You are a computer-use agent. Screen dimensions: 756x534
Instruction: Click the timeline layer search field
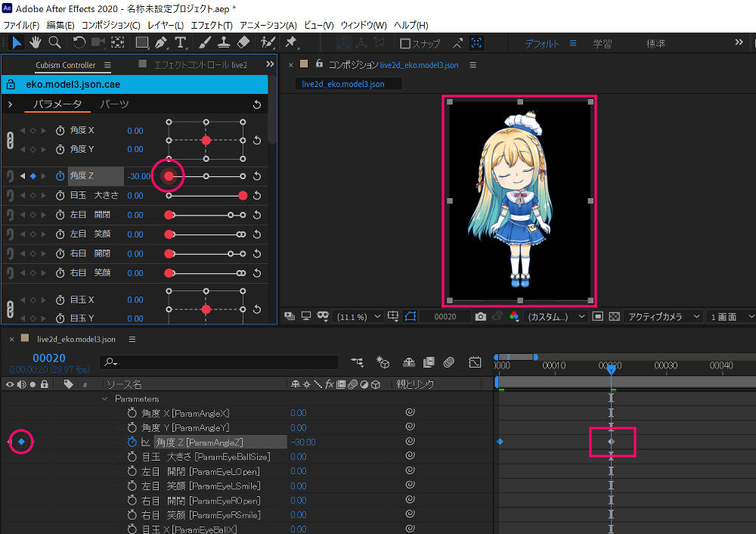pyautogui.click(x=219, y=362)
